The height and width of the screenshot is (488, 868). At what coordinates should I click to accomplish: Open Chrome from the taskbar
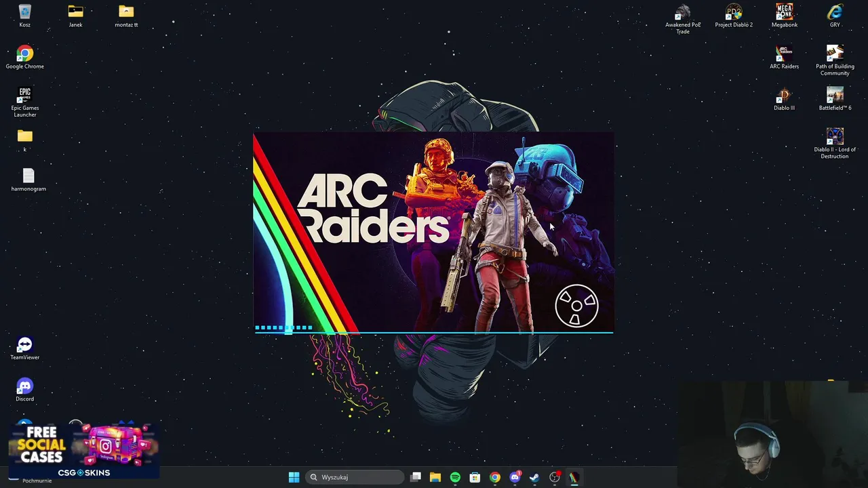pos(495,477)
